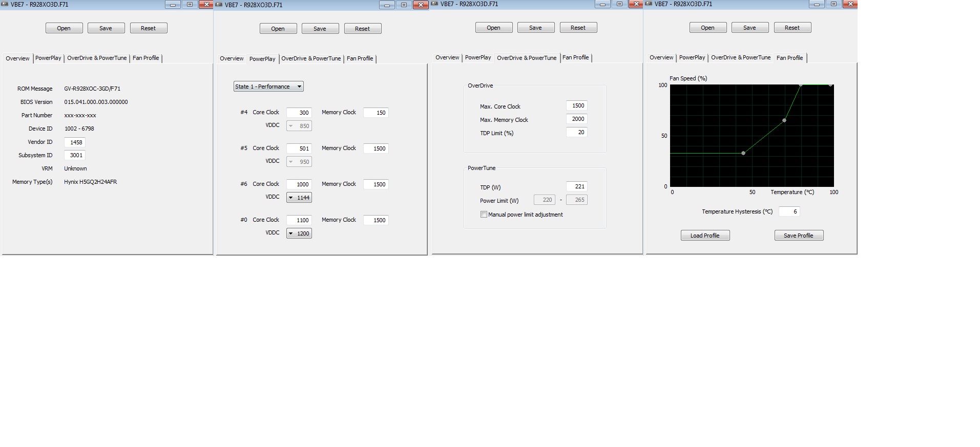Select Overview tab in fourth window

(x=661, y=57)
